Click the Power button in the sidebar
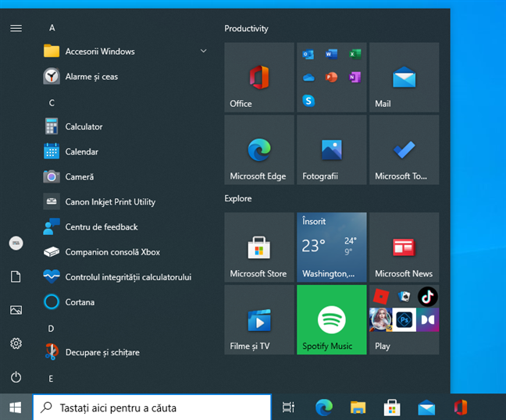This screenshot has height=420, width=506. 16,377
